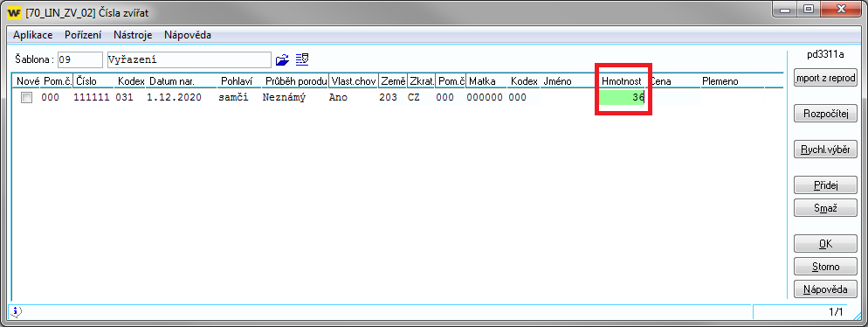Image resolution: width=868 pixels, height=327 pixels.
Task: Open the template folder icon
Action: 282,59
